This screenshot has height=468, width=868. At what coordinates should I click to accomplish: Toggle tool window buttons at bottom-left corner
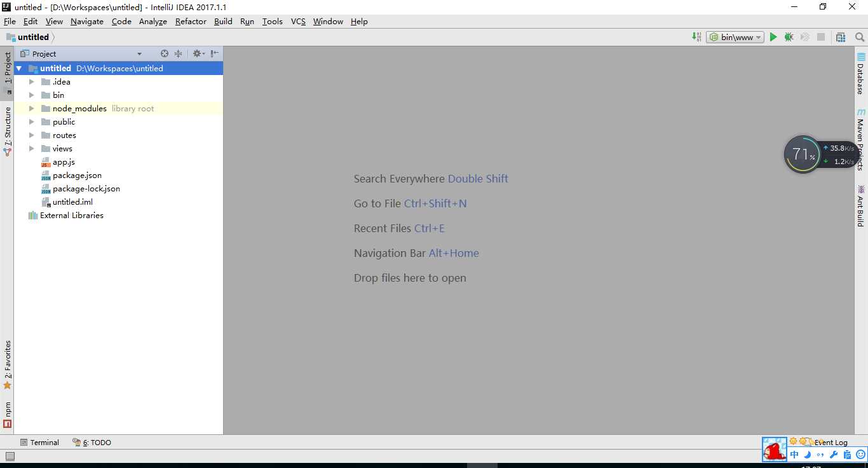tap(10, 456)
